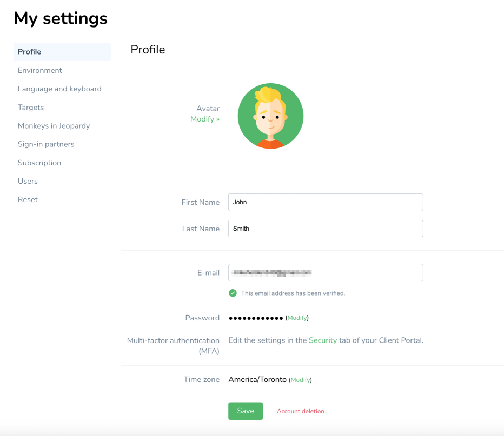Viewport: 504px width, 436px height.
Task: Switch to the Environment settings tab
Action: [x=40, y=70]
